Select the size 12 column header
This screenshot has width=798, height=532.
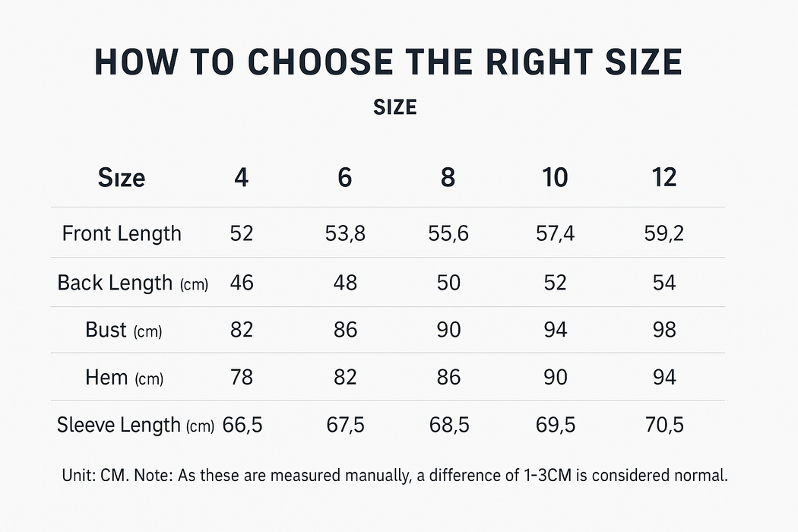tap(664, 178)
